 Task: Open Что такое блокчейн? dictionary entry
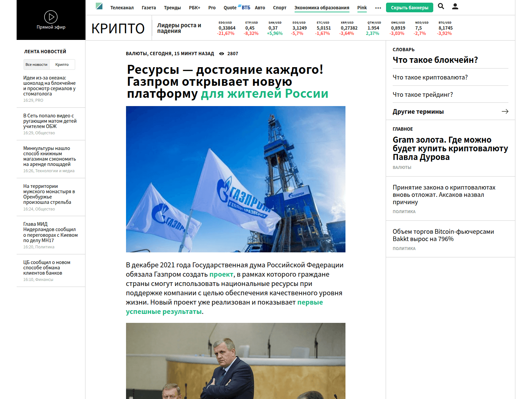435,60
